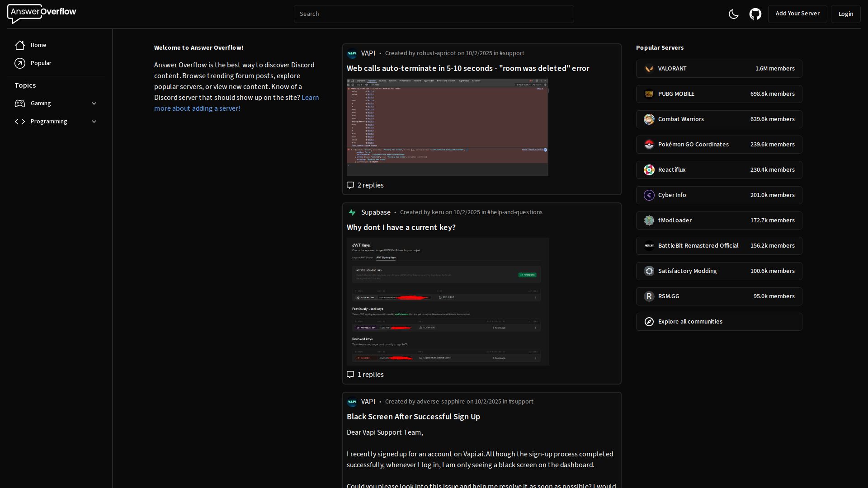Toggle dark mode moon icon
868x488 pixels.
click(733, 14)
